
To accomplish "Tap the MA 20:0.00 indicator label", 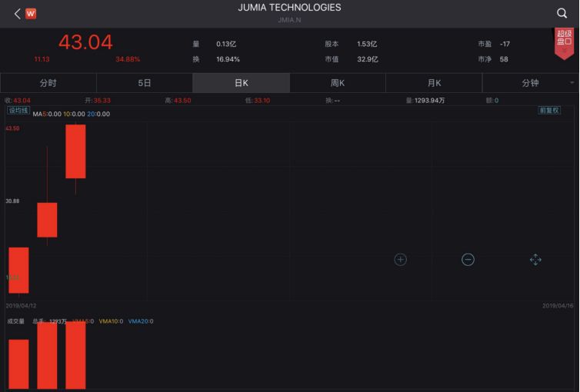I will pos(98,115).
